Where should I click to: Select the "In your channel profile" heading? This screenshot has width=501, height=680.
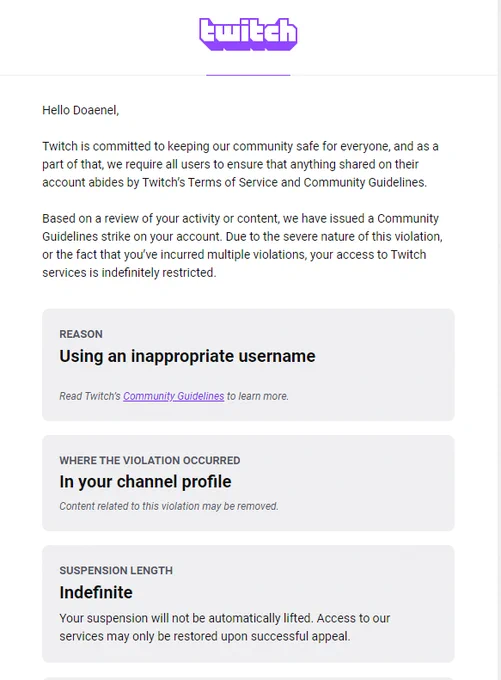click(145, 482)
